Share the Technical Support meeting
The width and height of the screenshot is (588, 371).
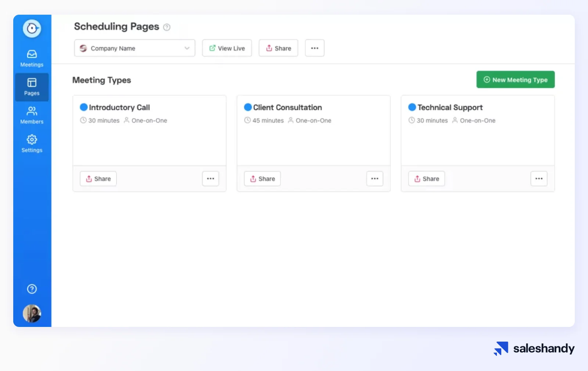click(x=427, y=179)
